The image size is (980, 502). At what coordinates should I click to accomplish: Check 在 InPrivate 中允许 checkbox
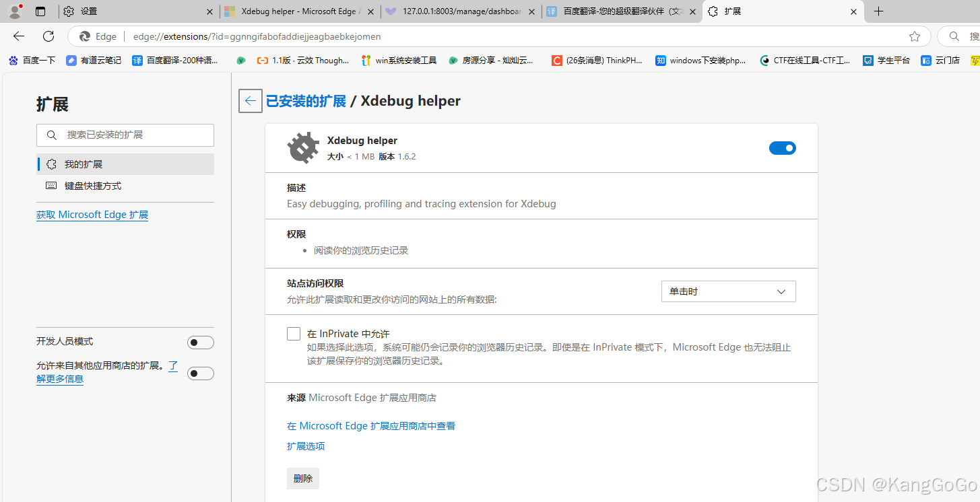click(294, 334)
